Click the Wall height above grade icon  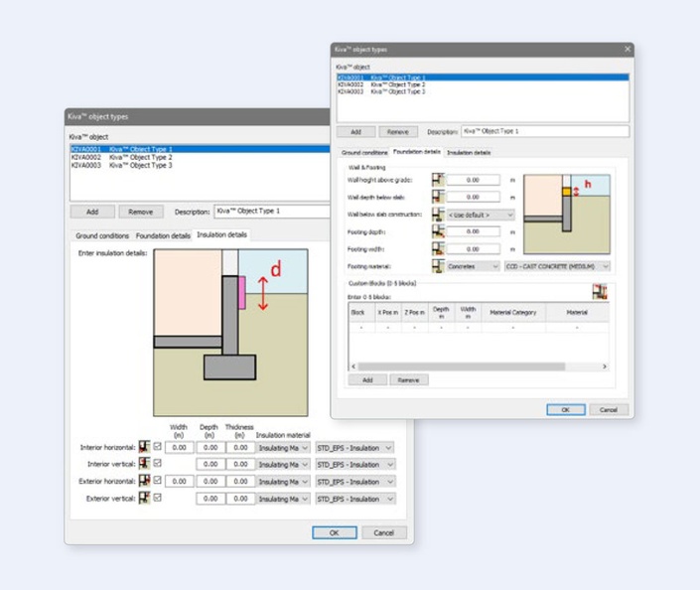(438, 180)
